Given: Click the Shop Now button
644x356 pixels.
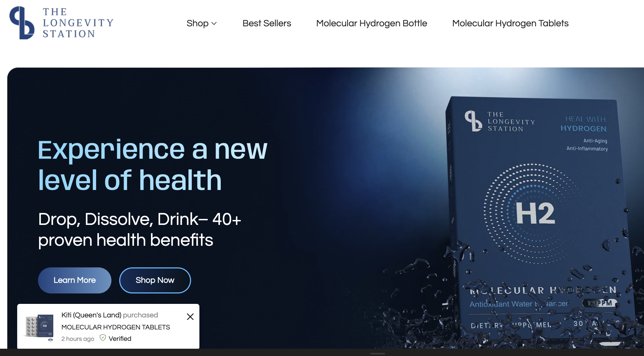Looking at the screenshot, I should point(155,280).
